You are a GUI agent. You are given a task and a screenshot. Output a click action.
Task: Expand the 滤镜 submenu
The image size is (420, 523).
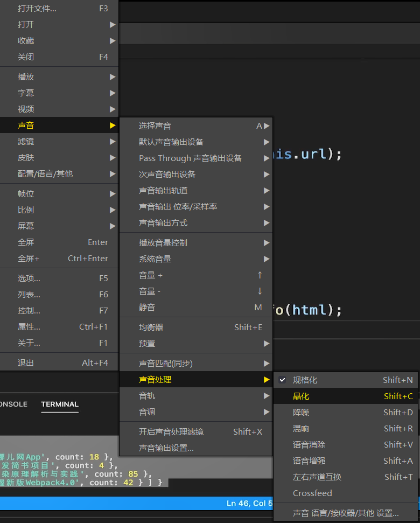coord(59,142)
